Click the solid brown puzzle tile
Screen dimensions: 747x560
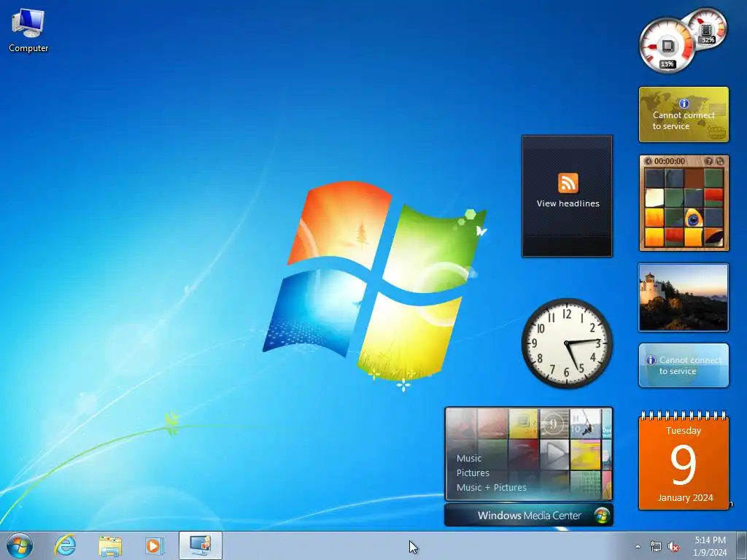click(x=694, y=178)
